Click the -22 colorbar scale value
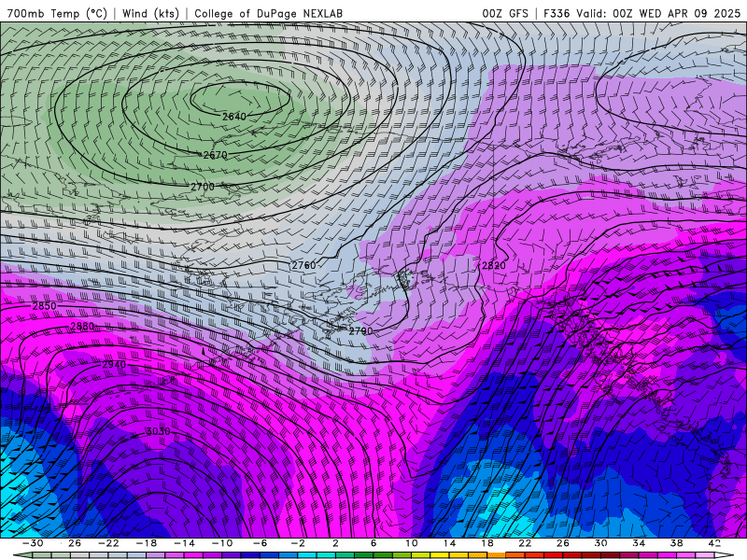747x560 pixels. click(x=108, y=543)
